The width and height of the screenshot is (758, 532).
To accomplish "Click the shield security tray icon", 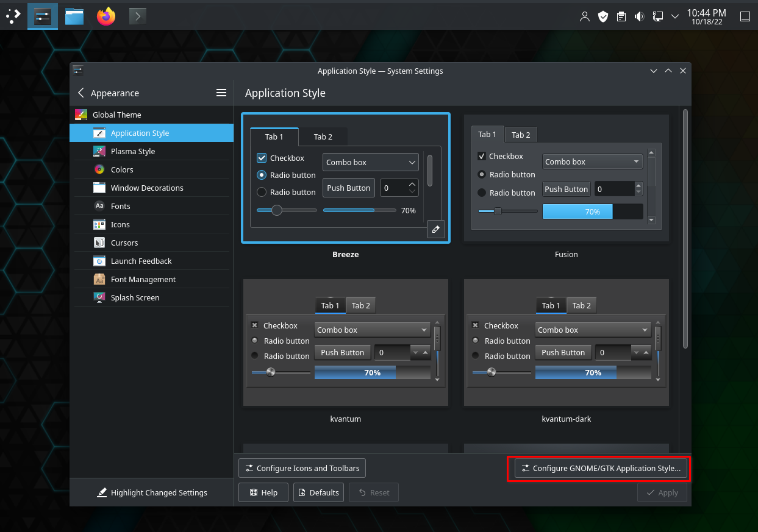I will coord(603,16).
